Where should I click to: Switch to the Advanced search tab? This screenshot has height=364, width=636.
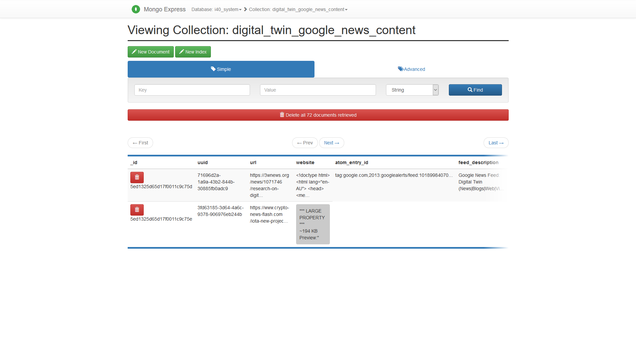coord(411,69)
